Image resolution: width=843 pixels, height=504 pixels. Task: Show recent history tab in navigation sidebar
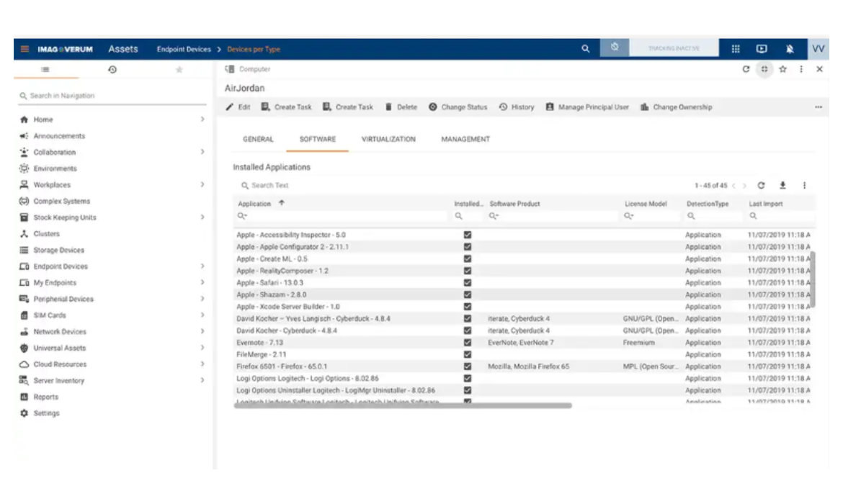[112, 70]
